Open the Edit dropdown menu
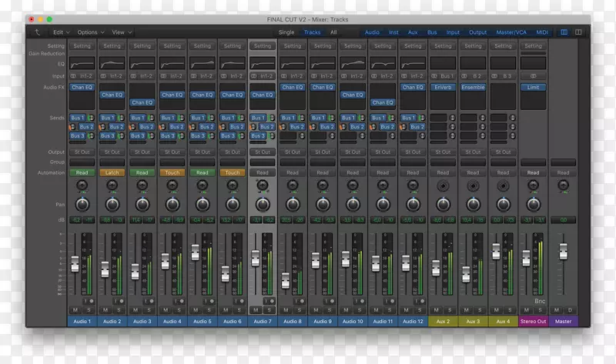The image size is (616, 364). point(61,32)
